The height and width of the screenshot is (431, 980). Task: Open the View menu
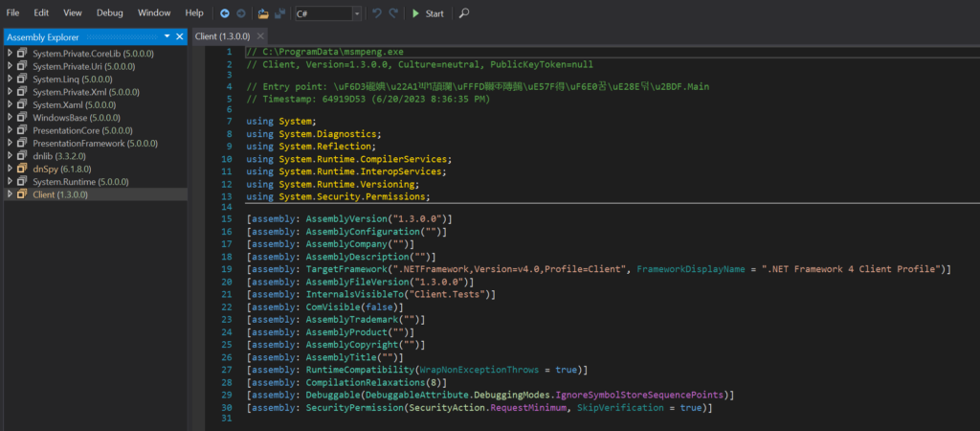pyautogui.click(x=73, y=12)
